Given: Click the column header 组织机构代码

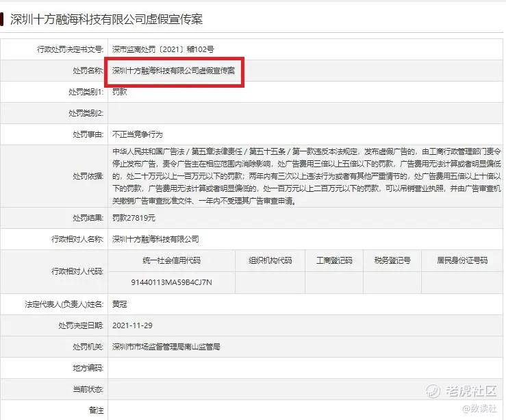Looking at the screenshot, I should (270, 260).
